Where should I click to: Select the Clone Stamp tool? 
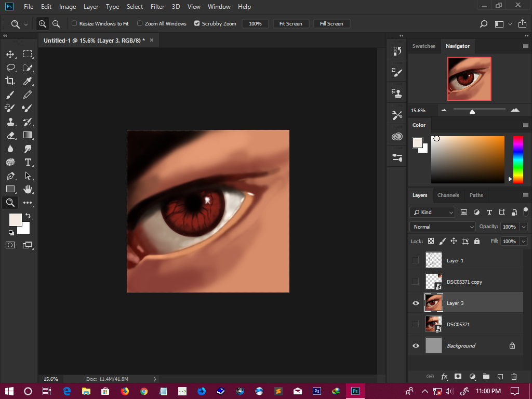click(10, 122)
